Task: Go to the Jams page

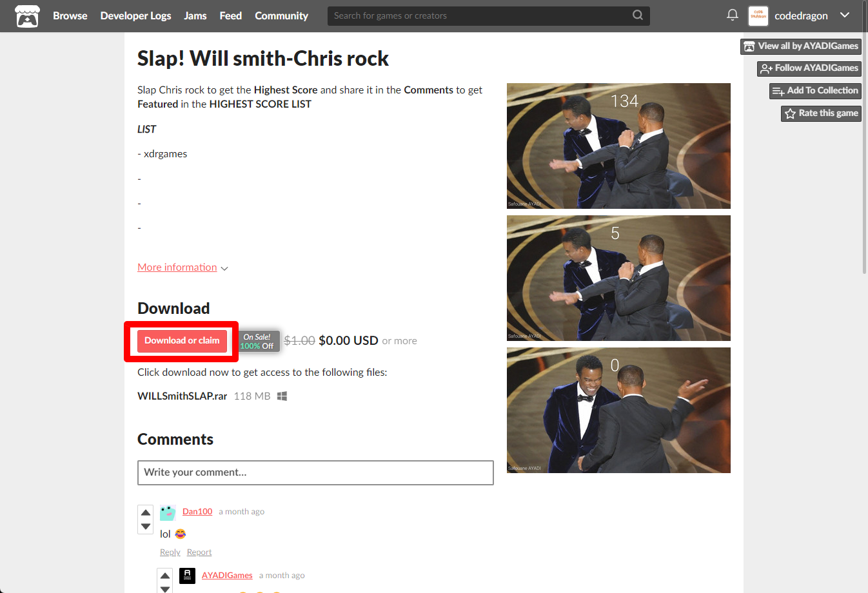Action: coord(195,15)
